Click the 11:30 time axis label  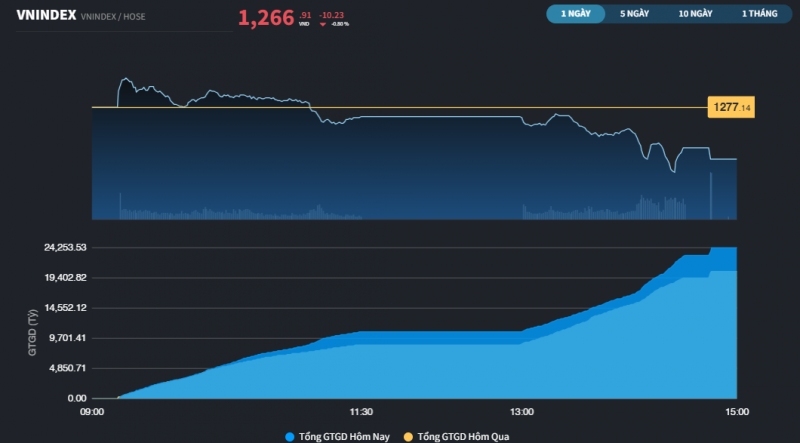pos(361,411)
